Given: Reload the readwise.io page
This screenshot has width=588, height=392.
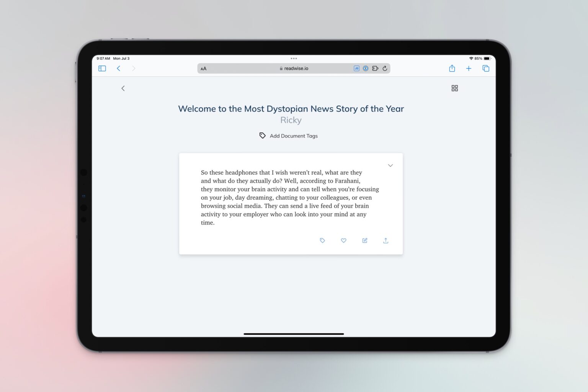Looking at the screenshot, I should point(385,68).
